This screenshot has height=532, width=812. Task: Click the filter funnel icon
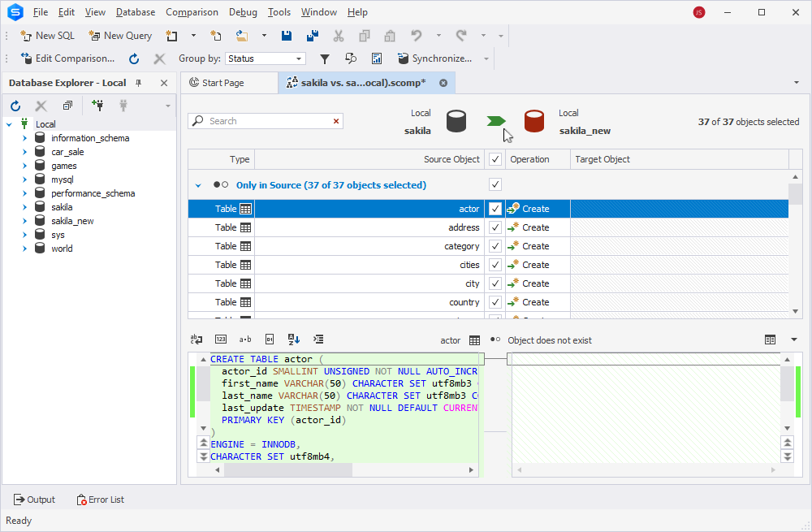coord(325,59)
